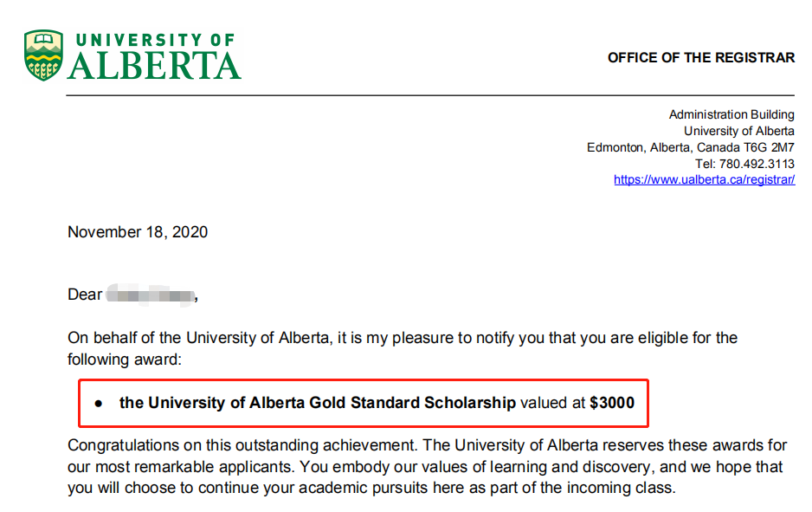Click the Administration Building address line
Screen dimensions: 812x512
click(731, 114)
